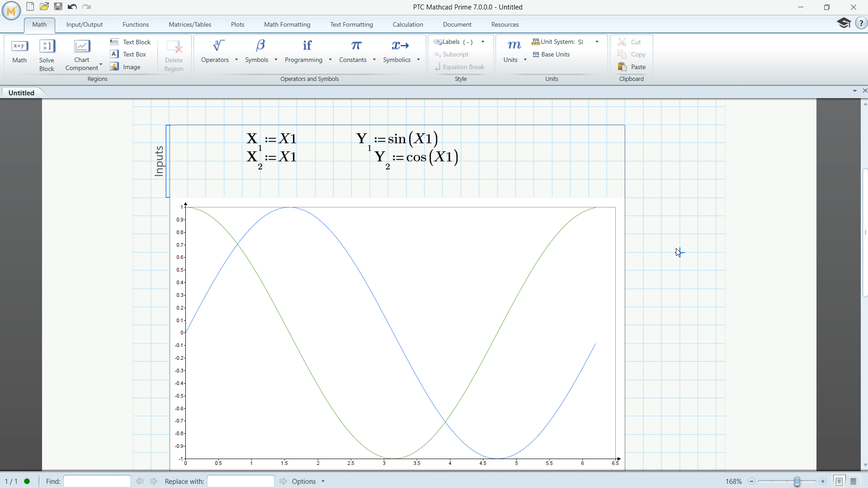Switch to draft view mode
Screen dimensions: 868x488
click(854, 481)
